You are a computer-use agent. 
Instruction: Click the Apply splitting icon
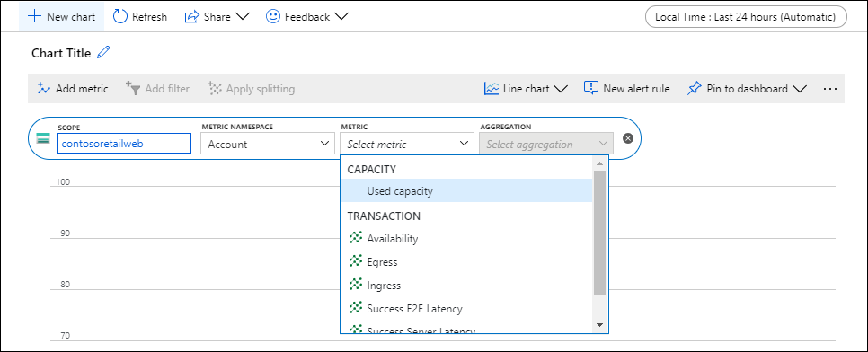pos(214,88)
